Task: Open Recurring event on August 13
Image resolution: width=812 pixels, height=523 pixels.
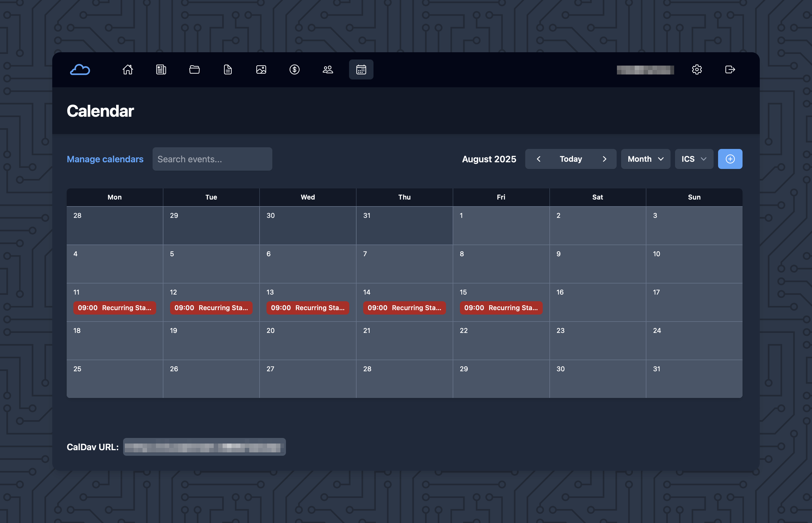Action: [x=308, y=308]
